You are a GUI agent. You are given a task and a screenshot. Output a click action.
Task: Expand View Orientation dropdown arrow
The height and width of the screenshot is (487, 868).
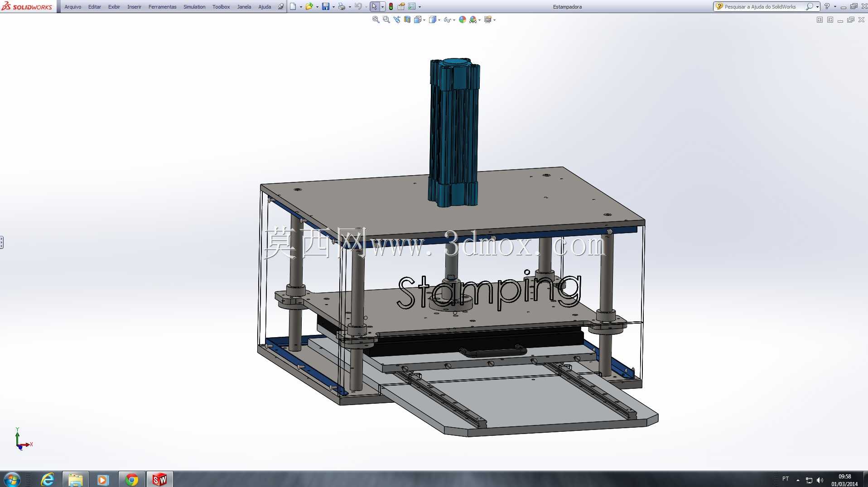424,20
